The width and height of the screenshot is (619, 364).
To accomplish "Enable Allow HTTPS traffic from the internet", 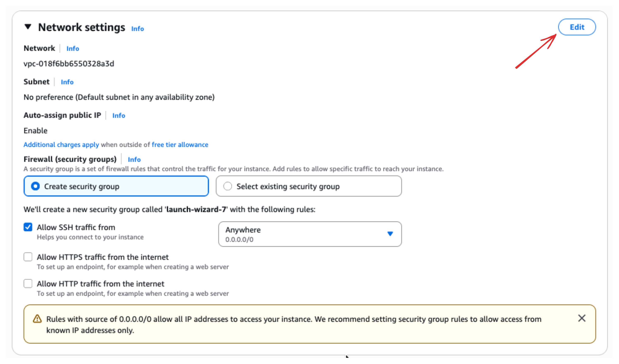I will tap(28, 257).
